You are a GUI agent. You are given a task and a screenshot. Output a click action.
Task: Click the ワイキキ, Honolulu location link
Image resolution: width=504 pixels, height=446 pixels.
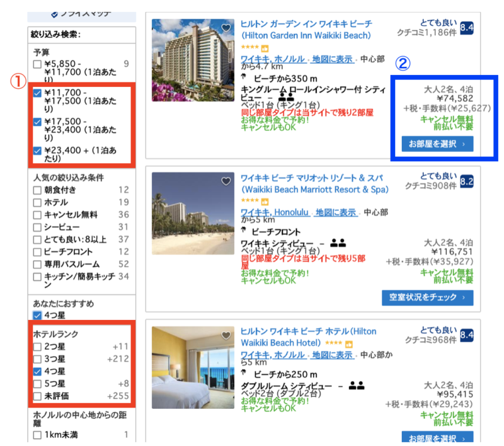275,212
